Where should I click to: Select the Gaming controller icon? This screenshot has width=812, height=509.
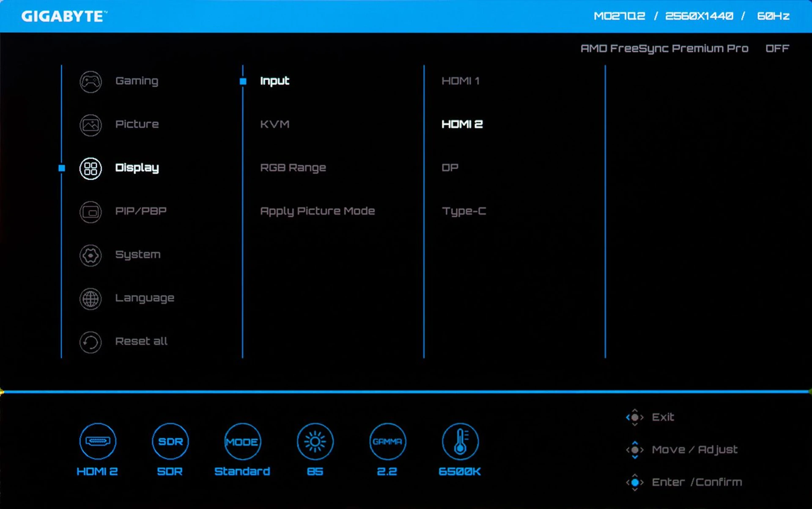(91, 81)
